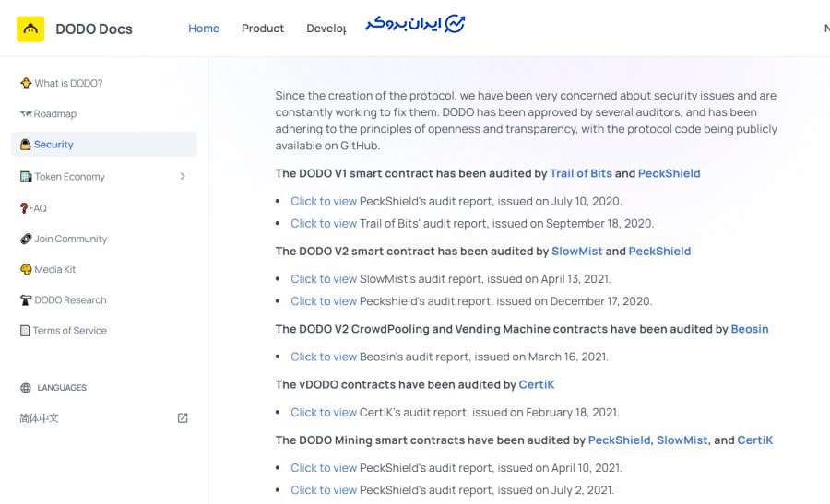Viewport: 830px width, 504px height.
Task: Open the Home tab in top navigation
Action: click(x=204, y=29)
